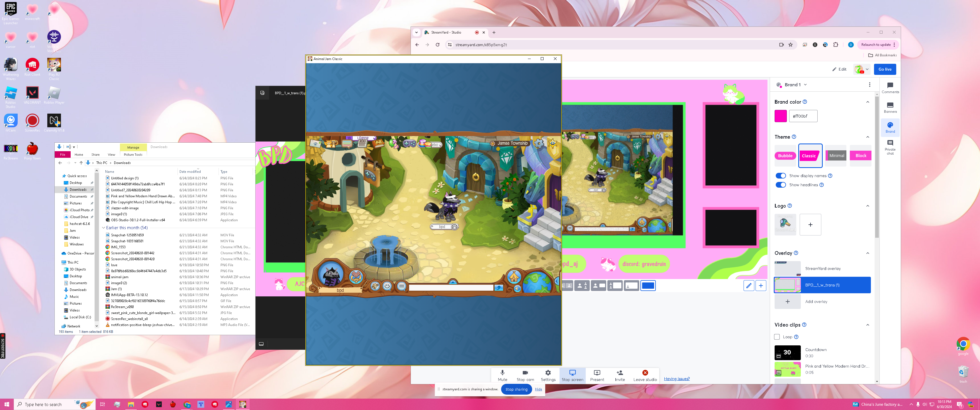
Task: Select the fullscreen layout button
Action: pyautogui.click(x=648, y=286)
